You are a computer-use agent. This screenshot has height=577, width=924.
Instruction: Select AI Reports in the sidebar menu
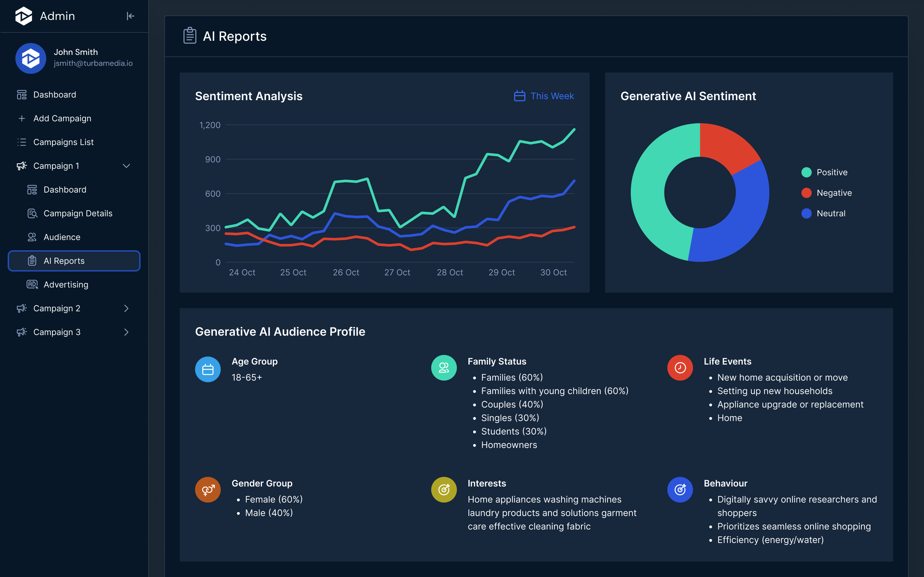[64, 261]
